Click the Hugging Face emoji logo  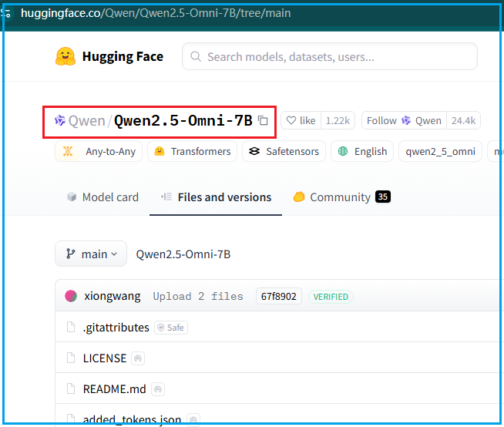(x=66, y=56)
